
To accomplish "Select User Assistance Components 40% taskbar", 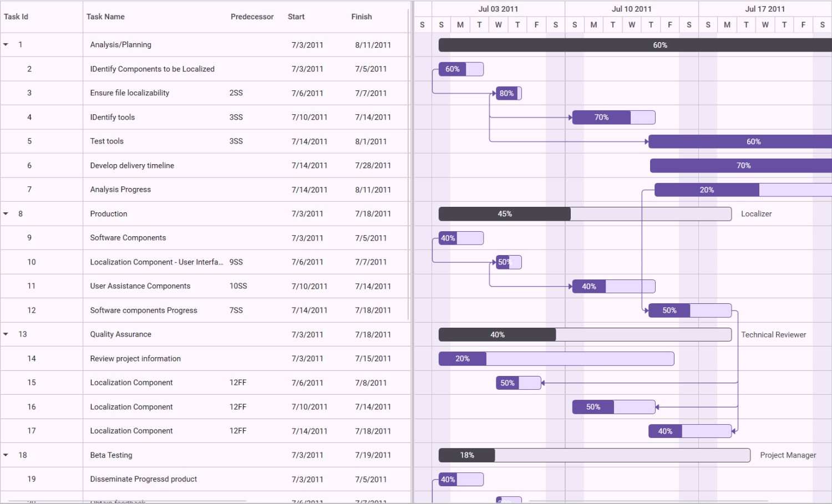I will 613,286.
